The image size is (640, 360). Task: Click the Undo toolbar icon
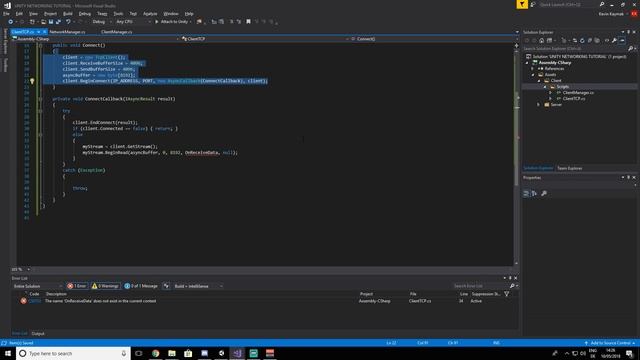click(68, 22)
